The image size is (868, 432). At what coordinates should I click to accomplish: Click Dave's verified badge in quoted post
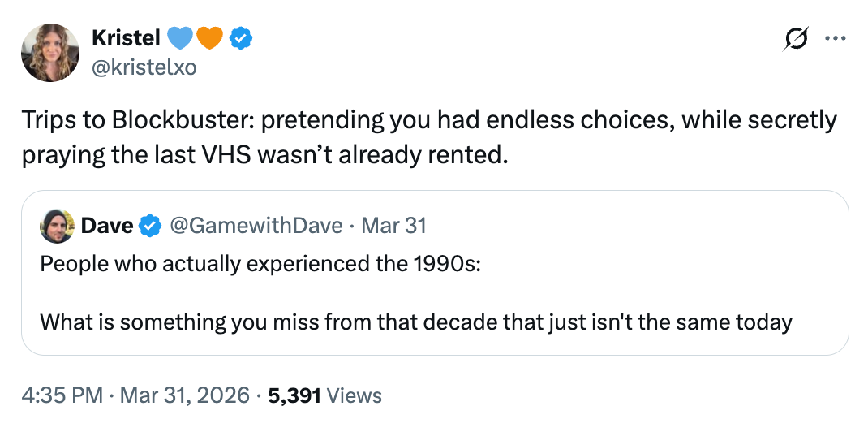point(150,225)
